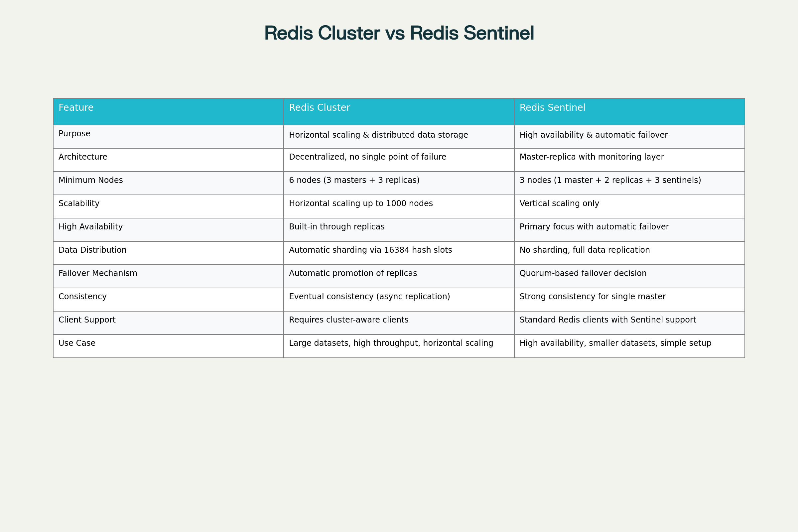
Task: Click the "Requires cluster-aware clients" cell
Action: tap(348, 320)
